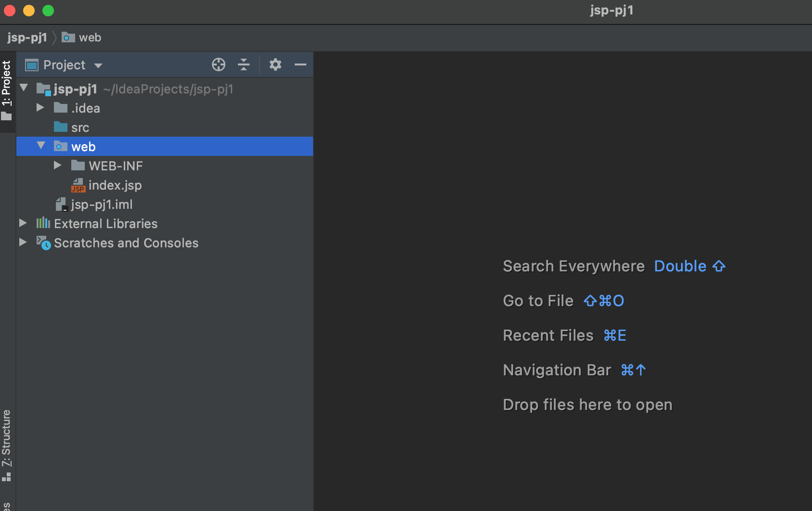Click the src folder icon
This screenshot has height=511, width=812.
pyautogui.click(x=61, y=127)
